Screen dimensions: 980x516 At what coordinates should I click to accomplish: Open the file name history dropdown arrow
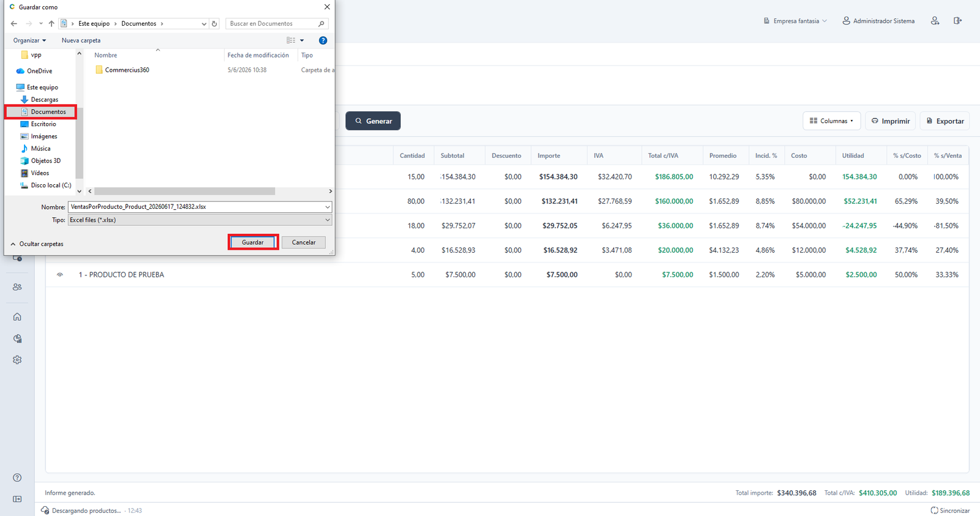[328, 207]
